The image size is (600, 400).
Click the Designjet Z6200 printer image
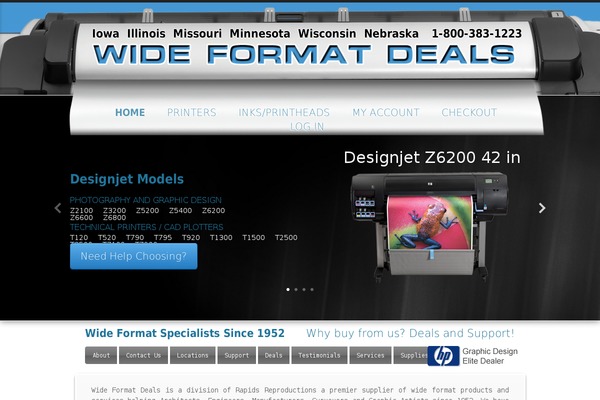click(429, 226)
